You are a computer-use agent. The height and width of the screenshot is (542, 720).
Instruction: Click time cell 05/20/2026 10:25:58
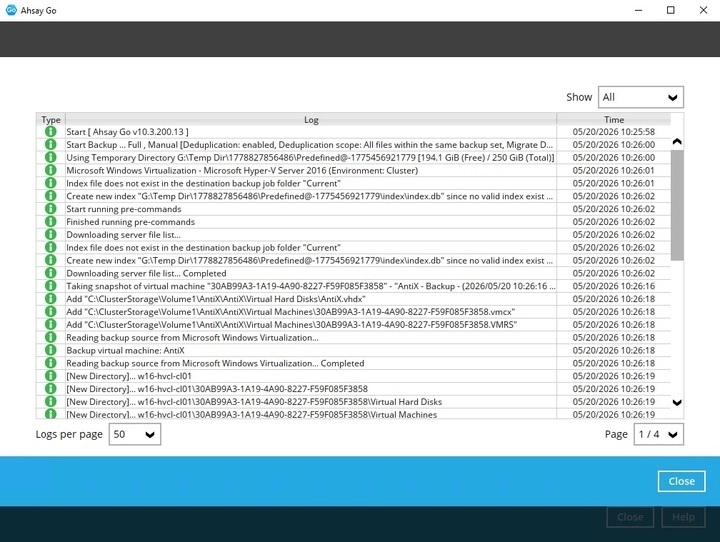point(613,132)
